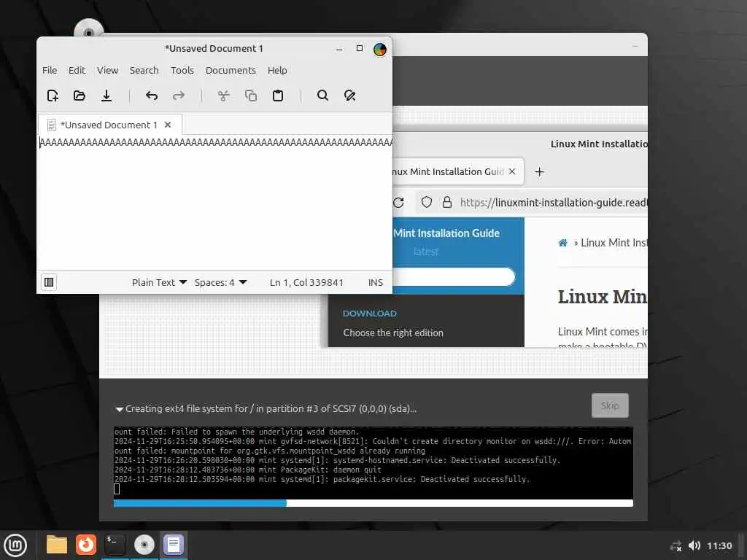Open the Files folder icon in taskbar
747x560 pixels.
click(57, 545)
